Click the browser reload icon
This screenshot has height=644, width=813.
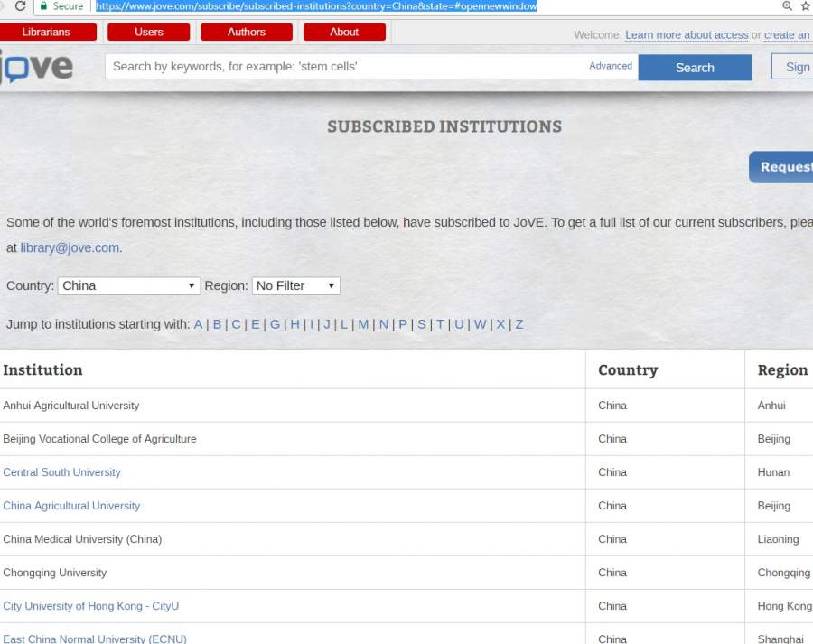click(20, 5)
